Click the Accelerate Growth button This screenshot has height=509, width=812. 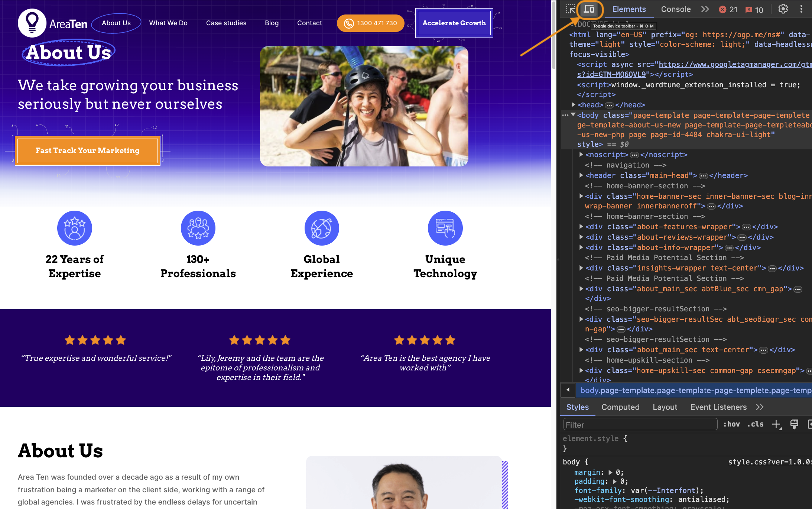pos(454,23)
